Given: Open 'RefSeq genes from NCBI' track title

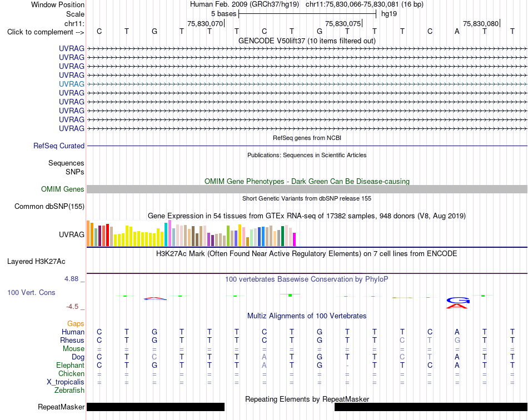Looking at the screenshot, I should coord(307,138).
